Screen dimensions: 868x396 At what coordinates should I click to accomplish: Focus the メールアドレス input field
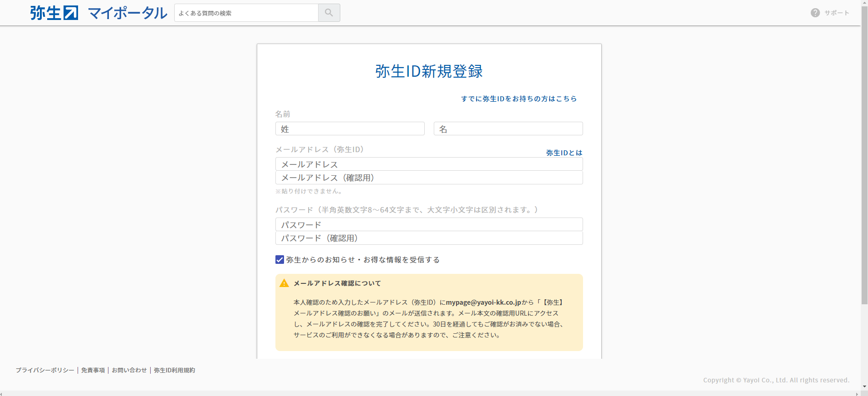(x=429, y=164)
